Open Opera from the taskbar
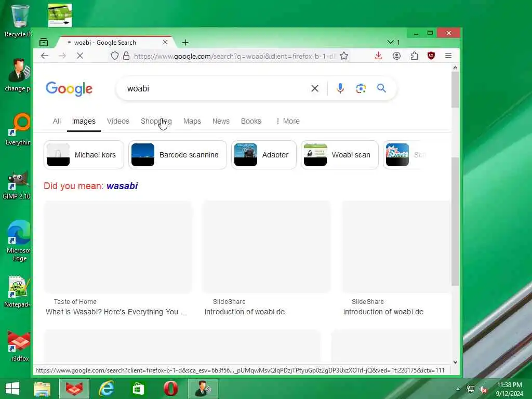This screenshot has height=399, width=532. (x=170, y=389)
